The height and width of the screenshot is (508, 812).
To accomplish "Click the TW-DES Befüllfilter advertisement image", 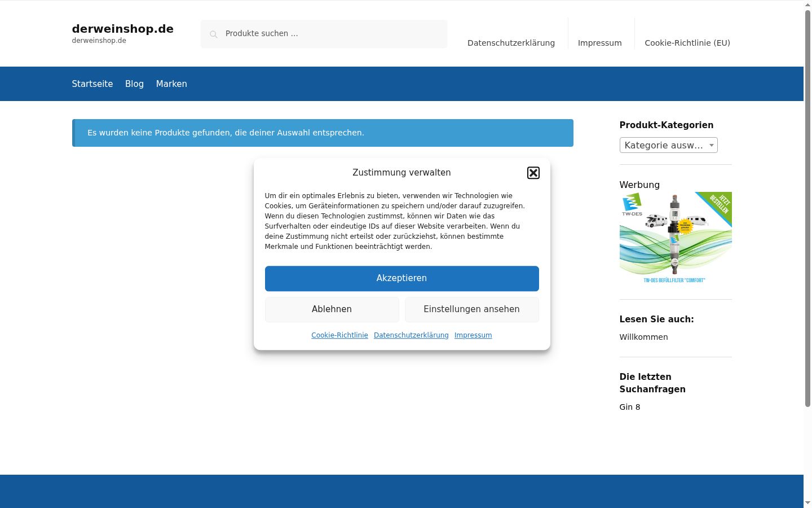I will click(x=676, y=238).
